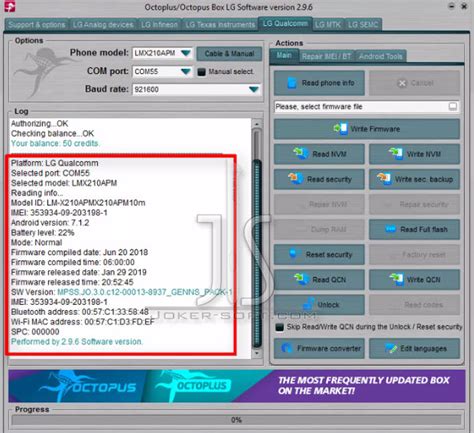Viewport: 474px width, 433px height.
Task: Click 'Model ID' log line
Action: [78, 203]
